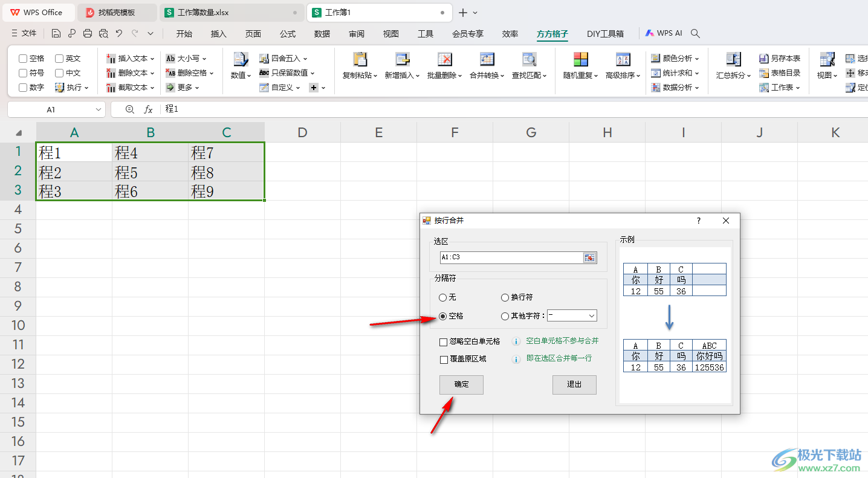Click the WPS AI icon
The width and height of the screenshot is (868, 478).
coord(650,33)
